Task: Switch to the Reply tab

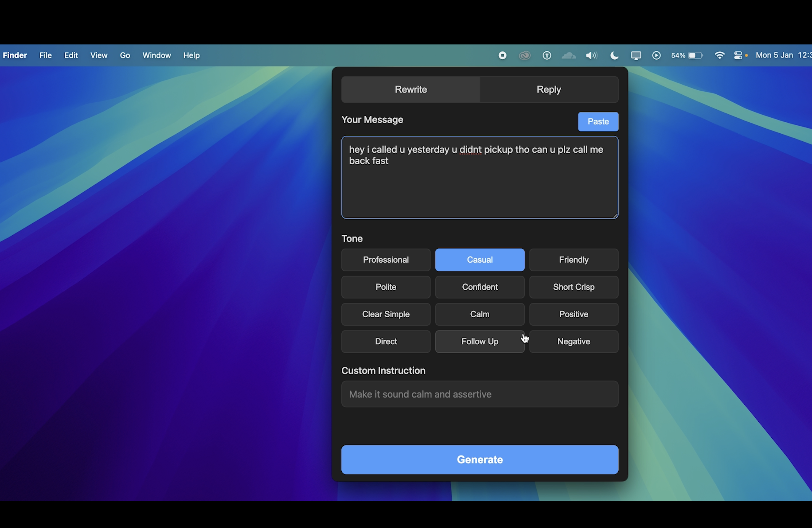Action: (549, 89)
